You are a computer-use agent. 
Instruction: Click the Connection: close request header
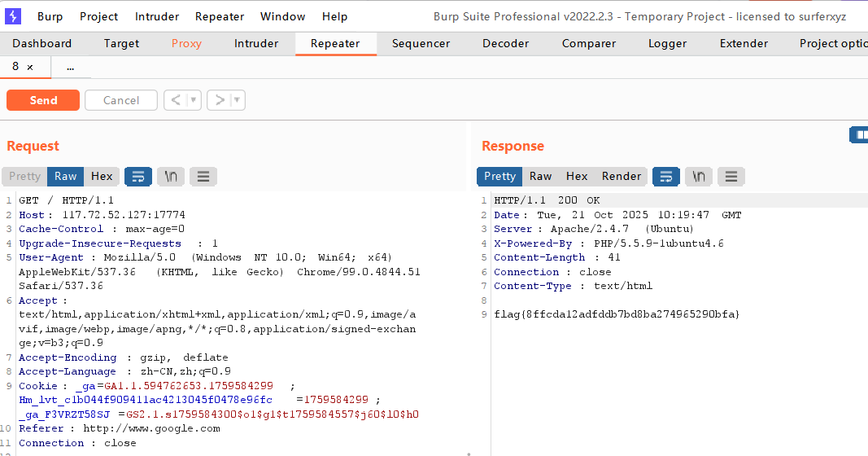(x=77, y=443)
